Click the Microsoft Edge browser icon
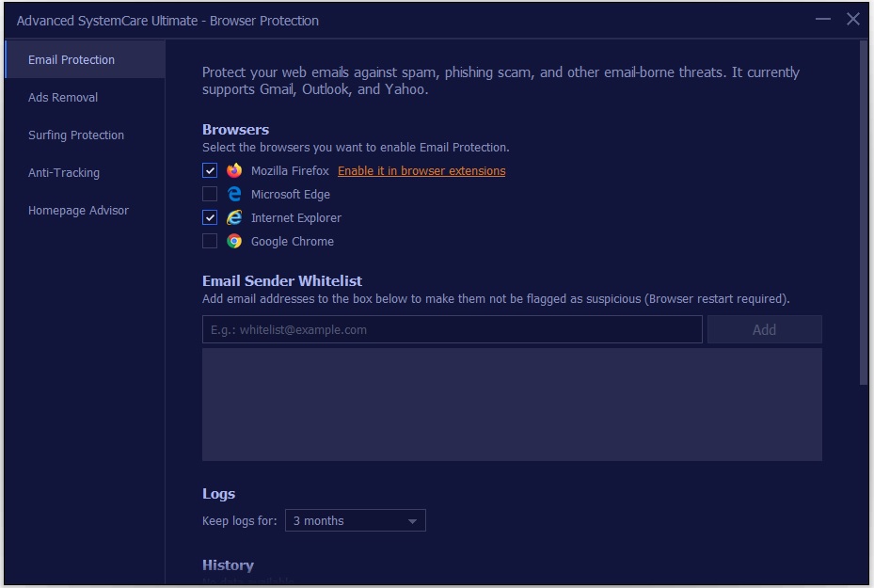Image resolution: width=874 pixels, height=588 pixels. click(234, 194)
